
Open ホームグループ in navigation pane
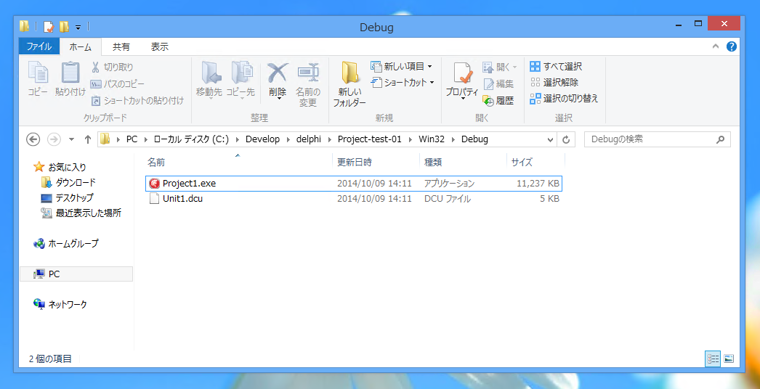(66, 244)
